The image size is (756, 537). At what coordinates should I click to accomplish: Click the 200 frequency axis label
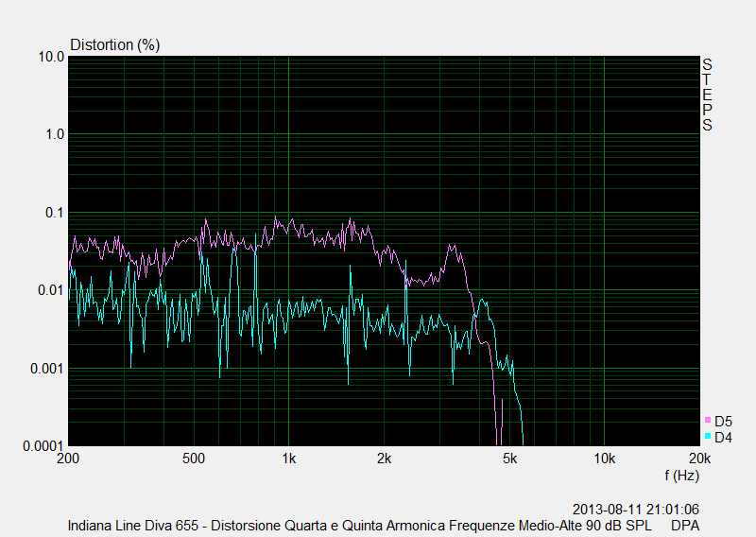coord(68,459)
